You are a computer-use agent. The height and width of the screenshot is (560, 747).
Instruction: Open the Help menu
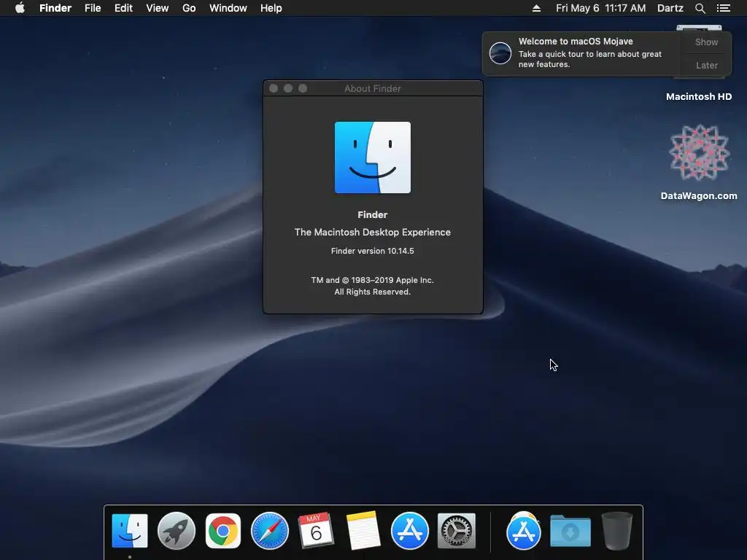pyautogui.click(x=271, y=8)
